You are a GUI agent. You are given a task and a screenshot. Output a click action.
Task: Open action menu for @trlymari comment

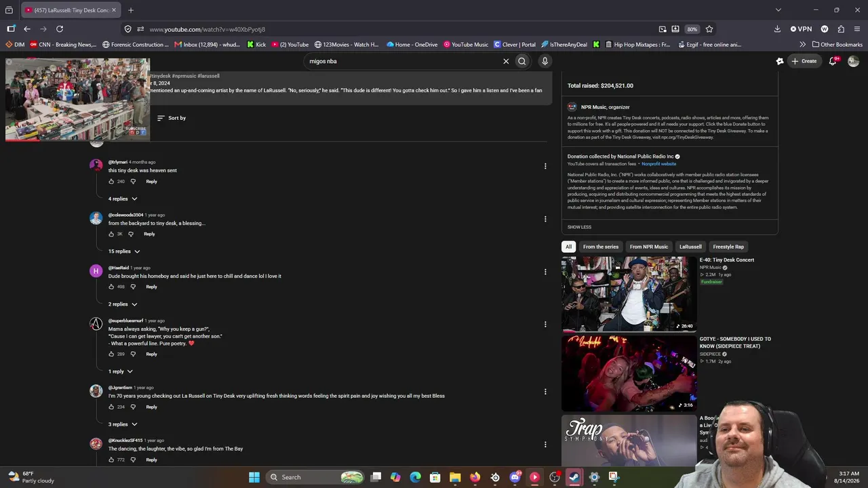[545, 166]
